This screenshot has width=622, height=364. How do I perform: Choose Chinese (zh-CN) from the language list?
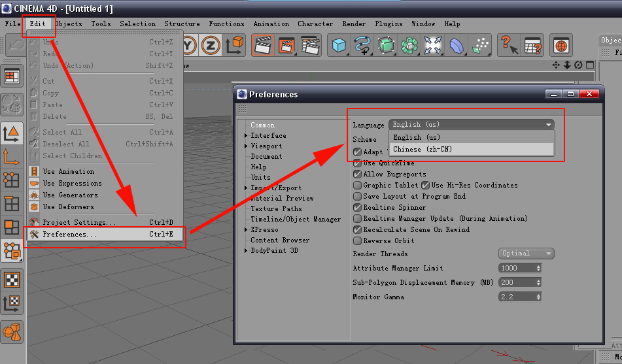point(472,149)
